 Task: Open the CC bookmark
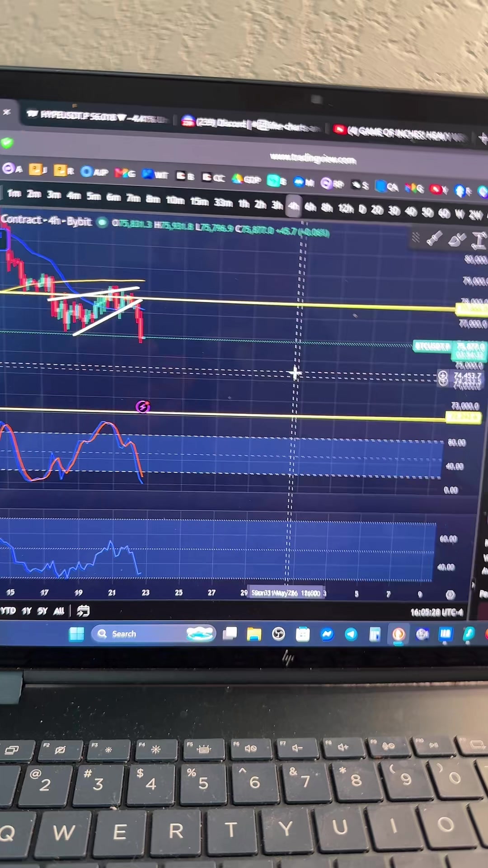click(213, 177)
